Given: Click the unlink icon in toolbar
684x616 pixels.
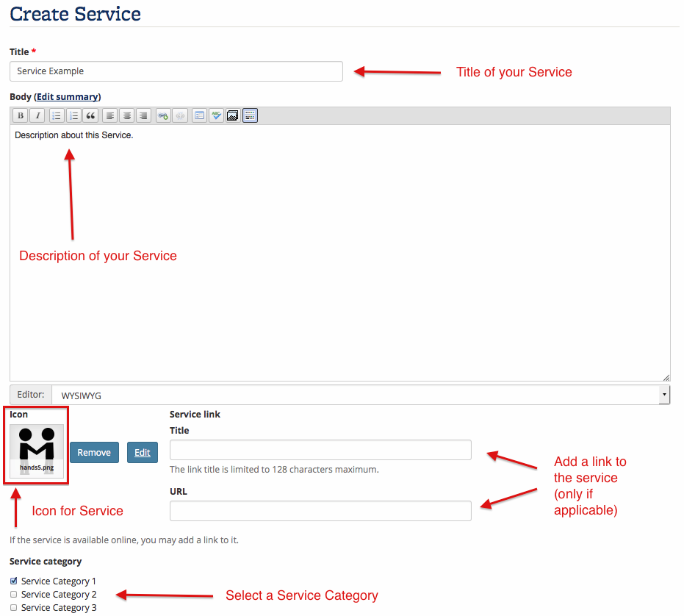Looking at the screenshot, I should (180, 115).
